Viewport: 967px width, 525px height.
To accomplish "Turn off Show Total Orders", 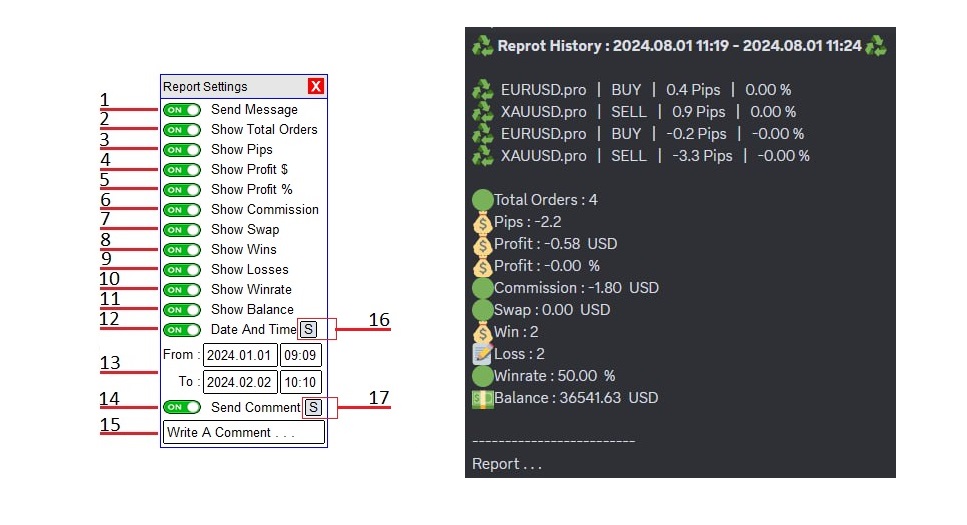I will click(182, 130).
